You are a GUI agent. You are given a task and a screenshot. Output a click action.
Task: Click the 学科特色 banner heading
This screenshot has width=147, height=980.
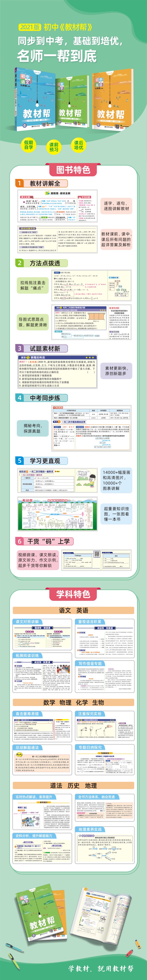point(73,594)
